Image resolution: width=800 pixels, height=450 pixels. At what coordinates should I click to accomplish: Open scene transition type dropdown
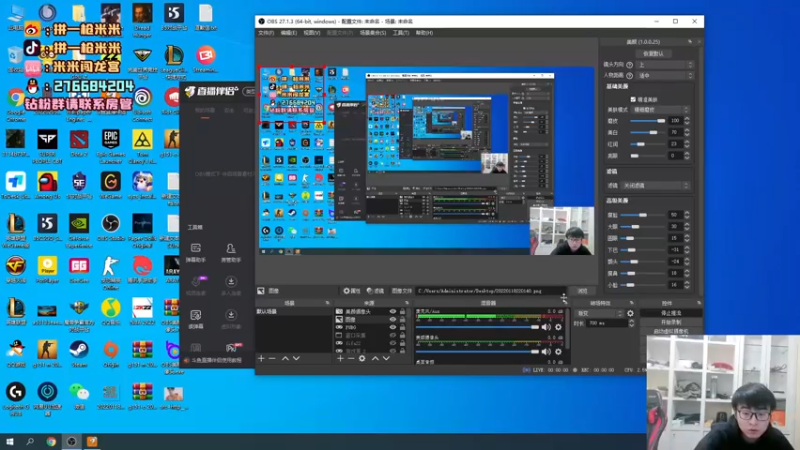tap(599, 313)
